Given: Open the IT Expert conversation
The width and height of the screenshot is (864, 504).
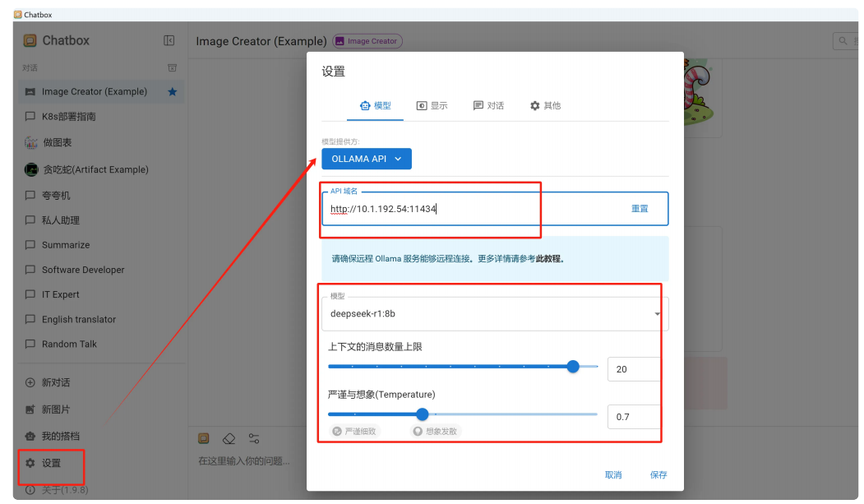Looking at the screenshot, I should point(101,294).
